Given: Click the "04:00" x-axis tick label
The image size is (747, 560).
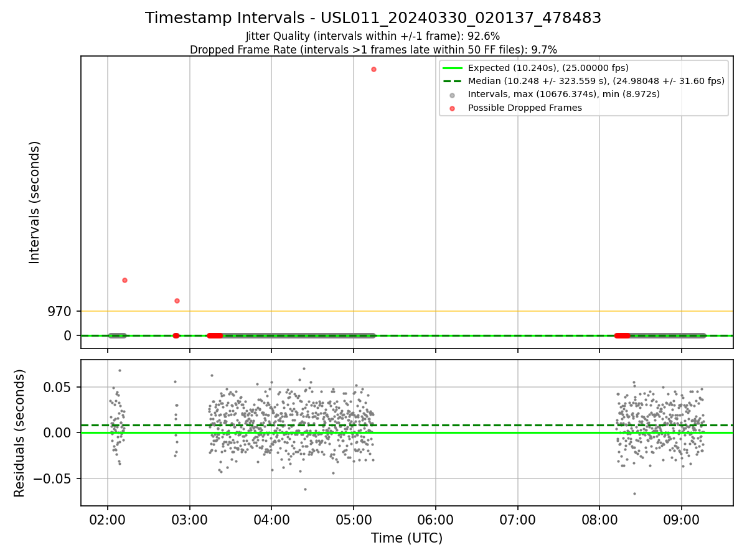Looking at the screenshot, I should pos(271,520).
